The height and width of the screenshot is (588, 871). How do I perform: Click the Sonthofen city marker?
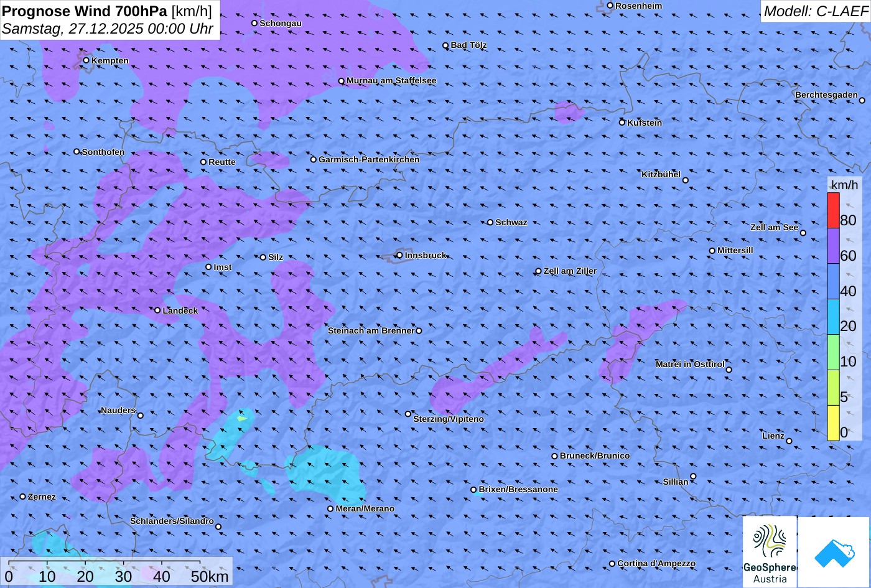point(77,152)
